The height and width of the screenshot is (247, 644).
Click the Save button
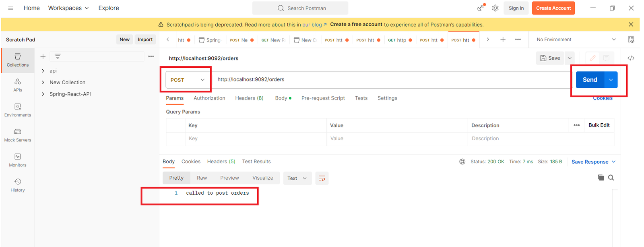tap(550, 58)
